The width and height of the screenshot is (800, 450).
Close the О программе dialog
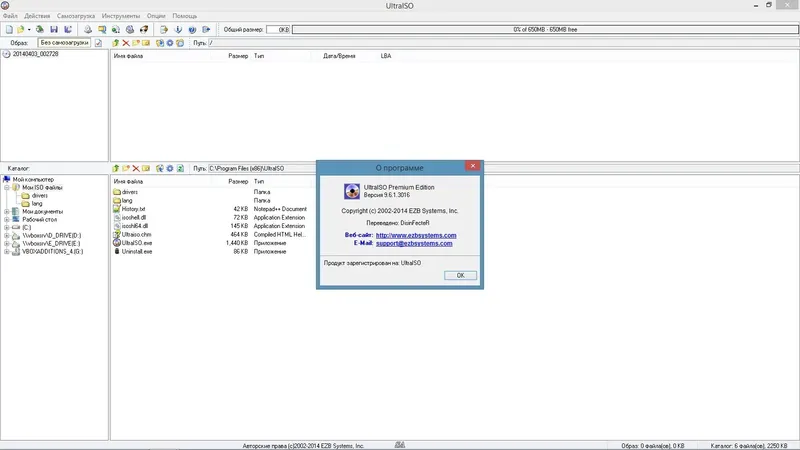tap(472, 166)
